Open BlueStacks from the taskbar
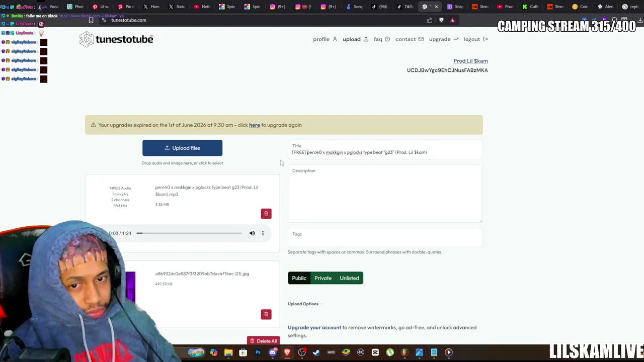644x362 pixels. 346,352
